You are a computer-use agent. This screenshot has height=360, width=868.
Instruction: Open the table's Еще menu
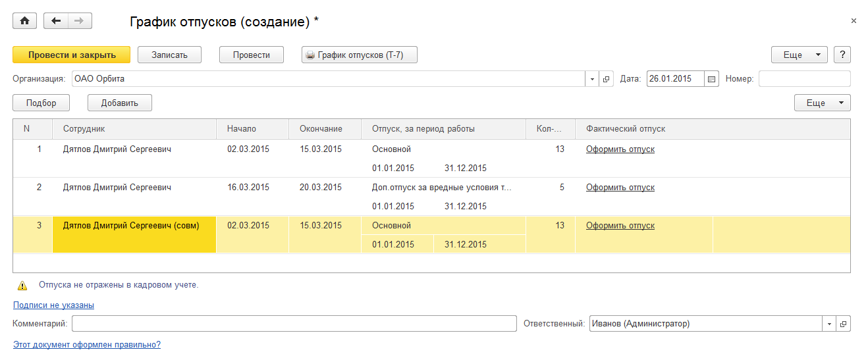tap(822, 103)
